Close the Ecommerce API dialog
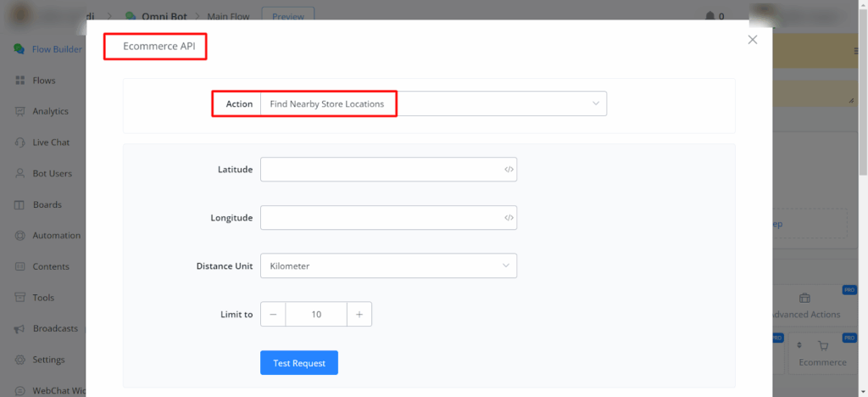Viewport: 868px width, 397px height. tap(752, 40)
